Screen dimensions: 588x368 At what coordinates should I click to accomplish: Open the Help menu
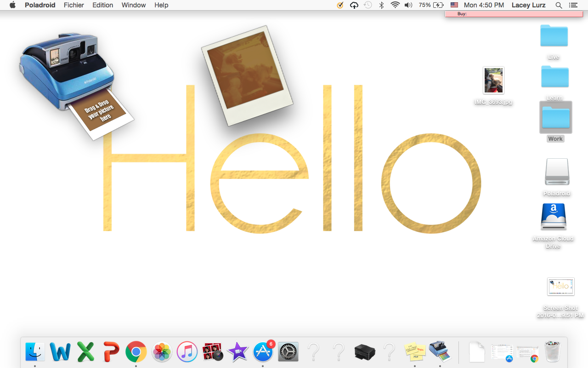point(161,5)
